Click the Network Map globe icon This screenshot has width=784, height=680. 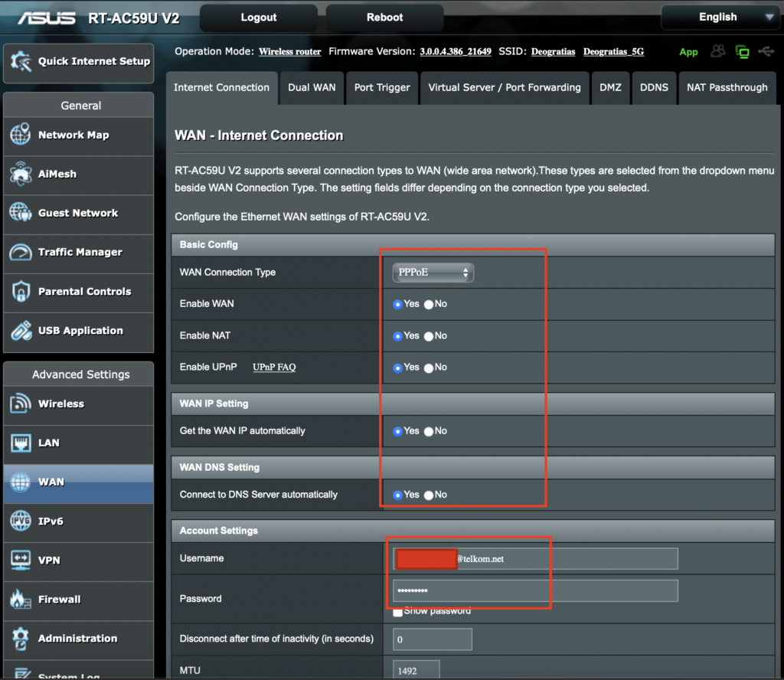click(x=20, y=135)
